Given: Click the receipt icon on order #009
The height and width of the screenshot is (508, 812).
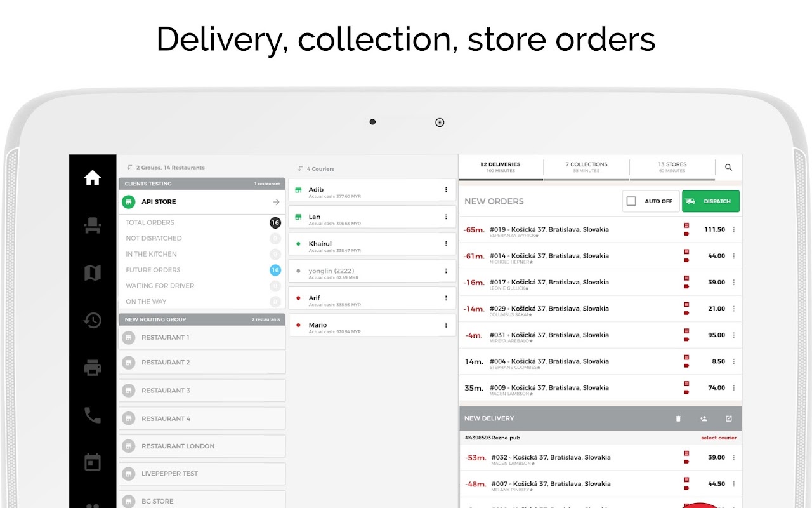Looking at the screenshot, I should point(686,384).
